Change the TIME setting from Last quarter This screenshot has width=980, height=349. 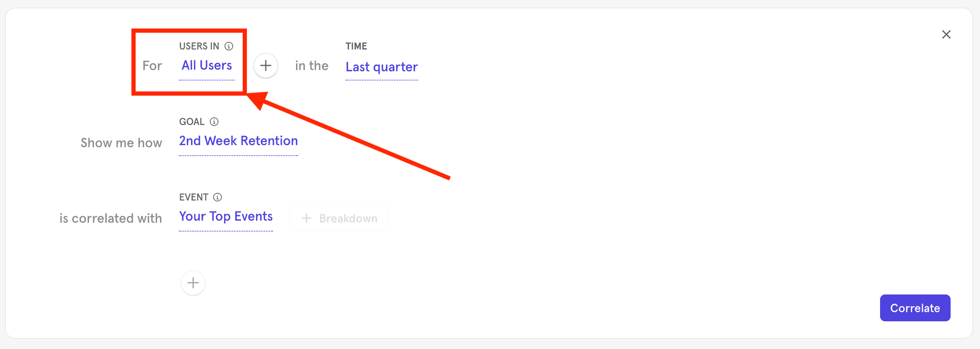[381, 67]
